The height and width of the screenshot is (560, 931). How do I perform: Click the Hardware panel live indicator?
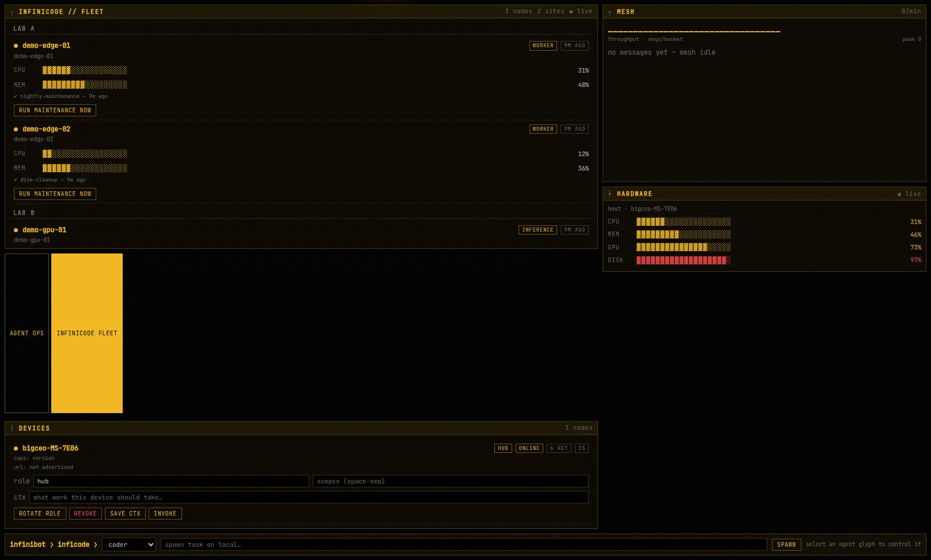909,194
